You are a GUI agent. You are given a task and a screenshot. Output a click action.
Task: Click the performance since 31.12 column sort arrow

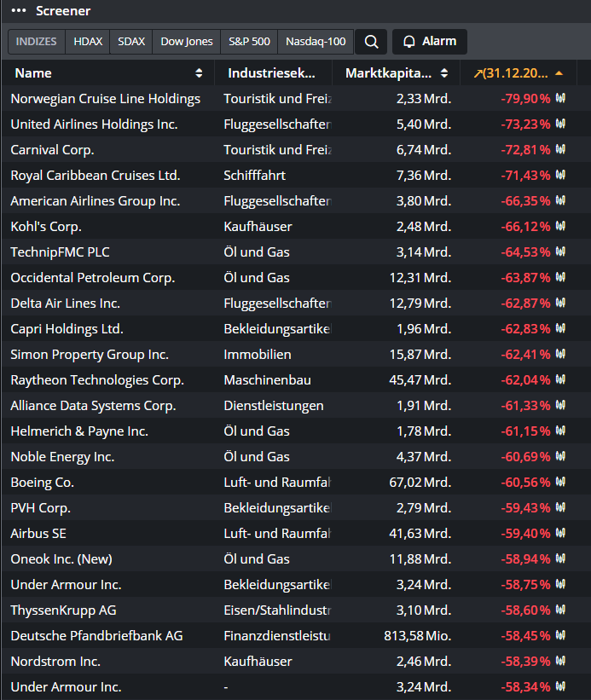[559, 73]
